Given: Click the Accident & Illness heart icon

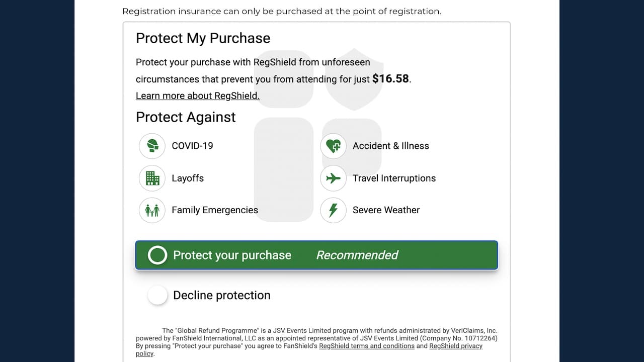Looking at the screenshot, I should [x=333, y=146].
